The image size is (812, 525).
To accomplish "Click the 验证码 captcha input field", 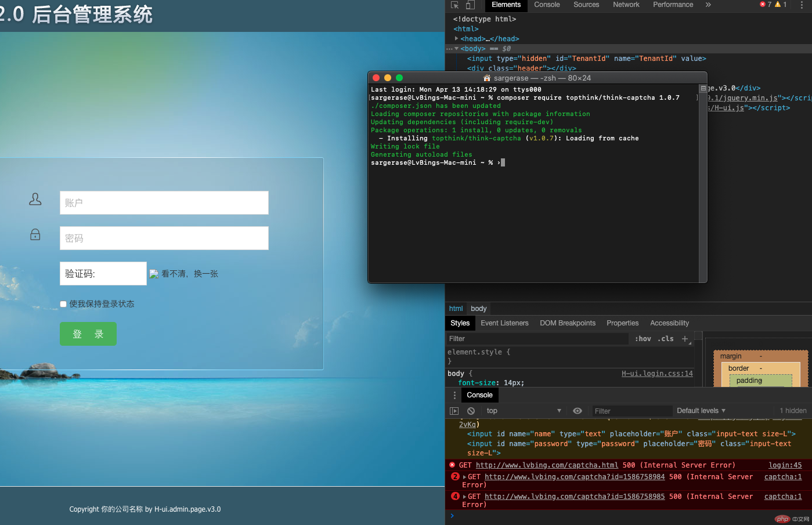I will [103, 274].
